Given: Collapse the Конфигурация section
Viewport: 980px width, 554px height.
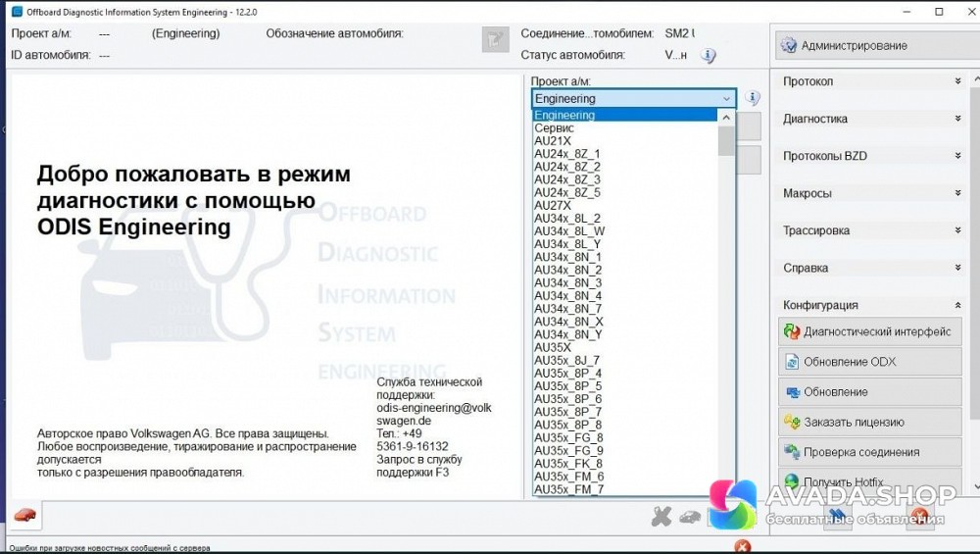Looking at the screenshot, I should 957,305.
